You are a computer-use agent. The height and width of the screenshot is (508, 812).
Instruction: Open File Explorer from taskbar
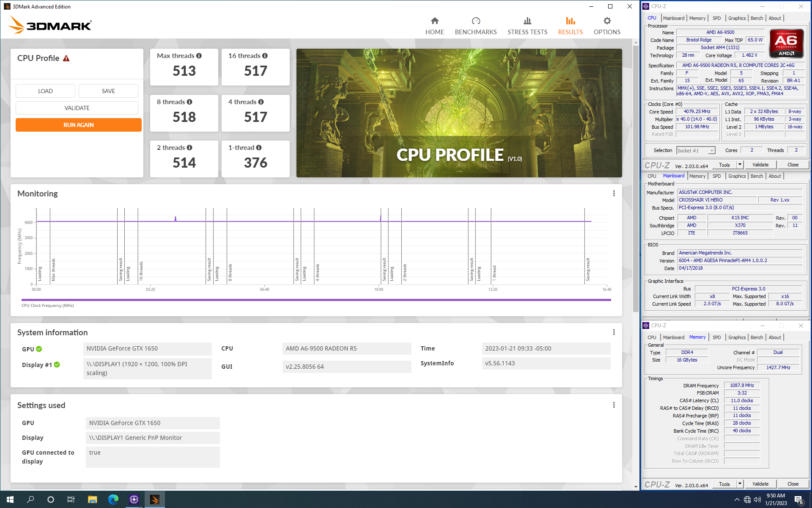[92, 500]
